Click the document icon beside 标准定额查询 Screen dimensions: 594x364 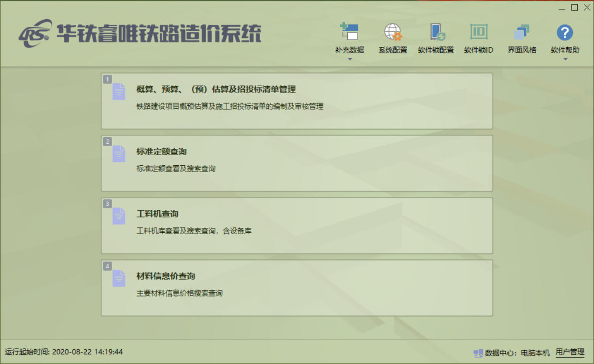pos(119,154)
